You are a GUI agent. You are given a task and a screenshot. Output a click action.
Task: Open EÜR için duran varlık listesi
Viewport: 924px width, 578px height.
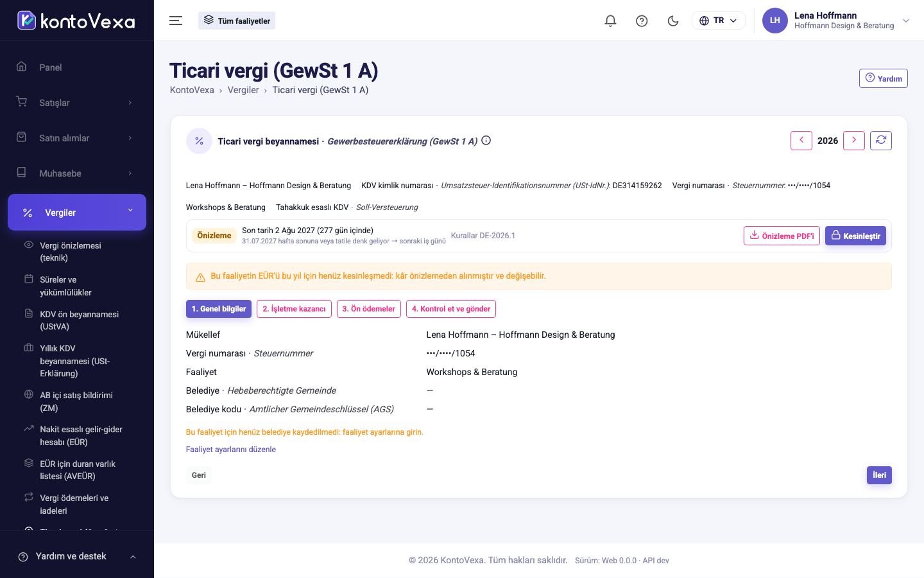point(77,470)
